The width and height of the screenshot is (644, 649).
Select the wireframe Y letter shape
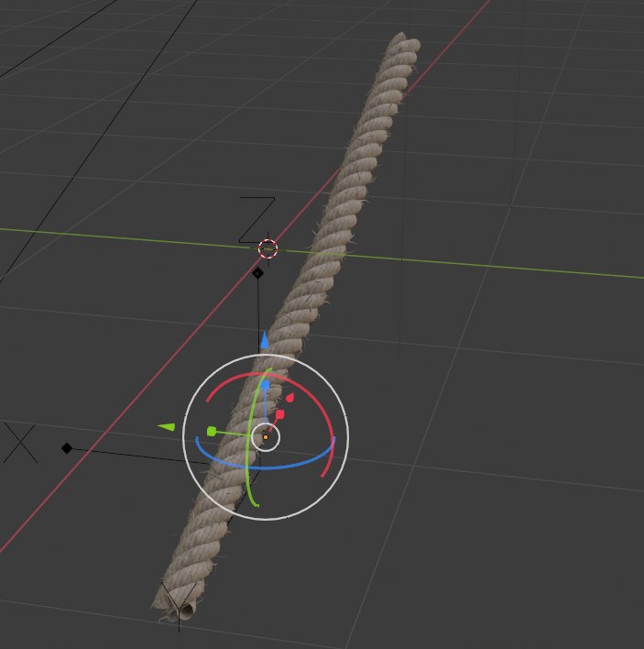point(179,606)
